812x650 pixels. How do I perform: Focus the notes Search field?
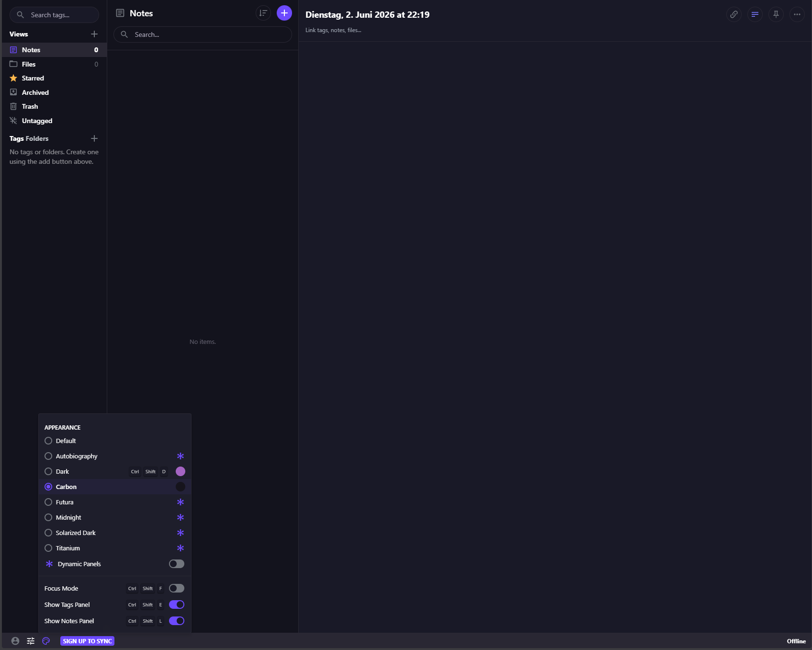[x=203, y=34]
